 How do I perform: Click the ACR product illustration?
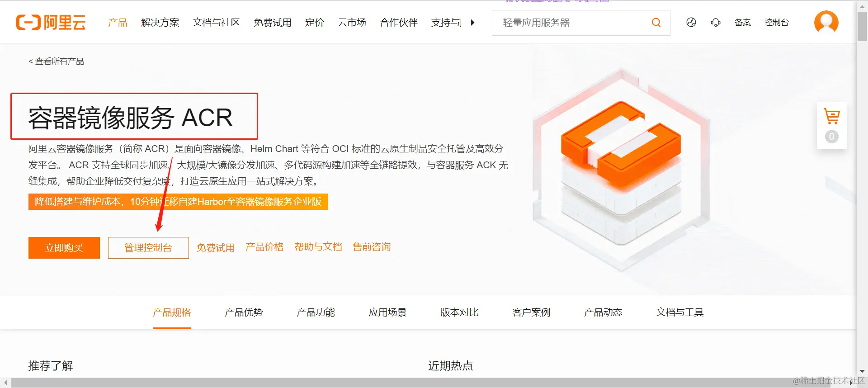click(621, 170)
